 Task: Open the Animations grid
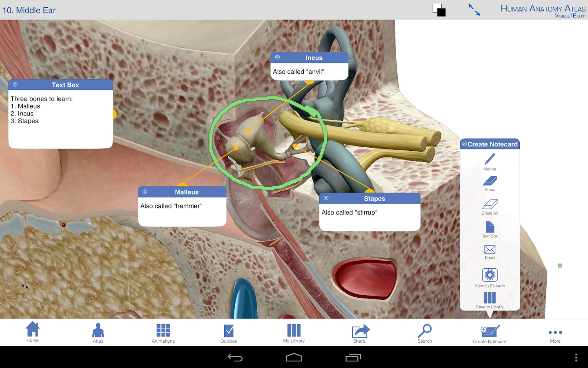click(163, 334)
